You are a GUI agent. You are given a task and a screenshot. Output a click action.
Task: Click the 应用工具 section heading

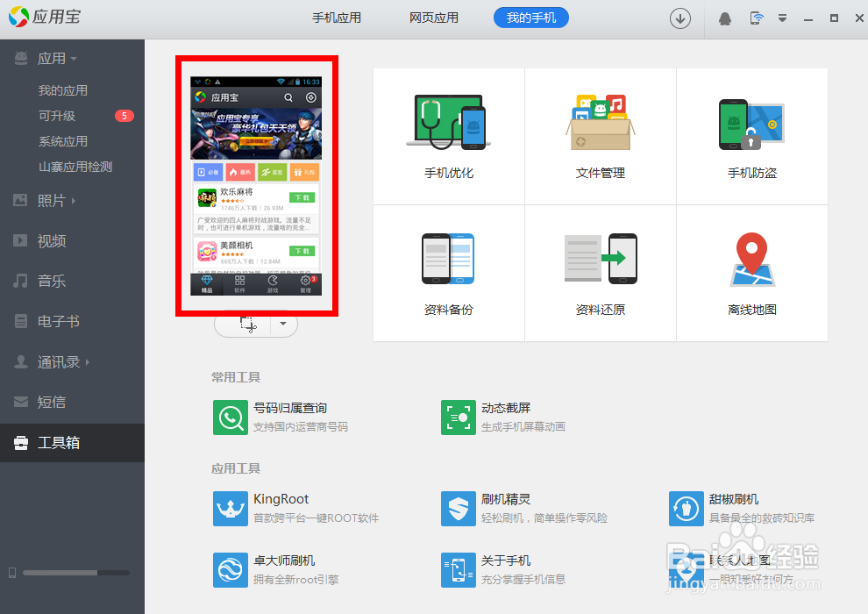point(236,468)
